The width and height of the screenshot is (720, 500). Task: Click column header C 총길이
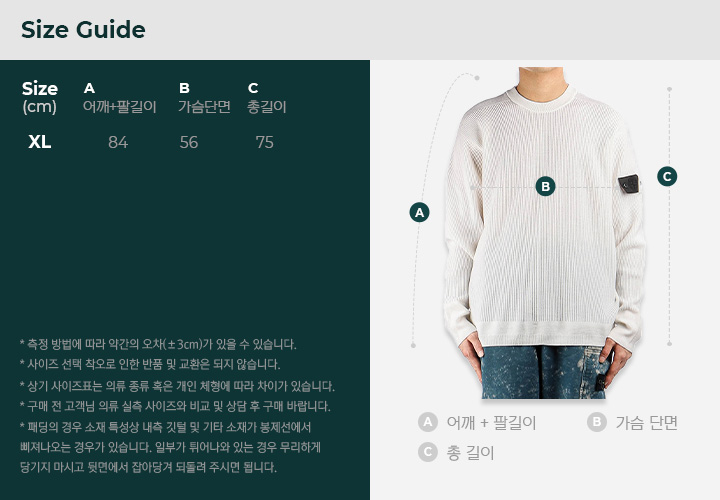267,97
